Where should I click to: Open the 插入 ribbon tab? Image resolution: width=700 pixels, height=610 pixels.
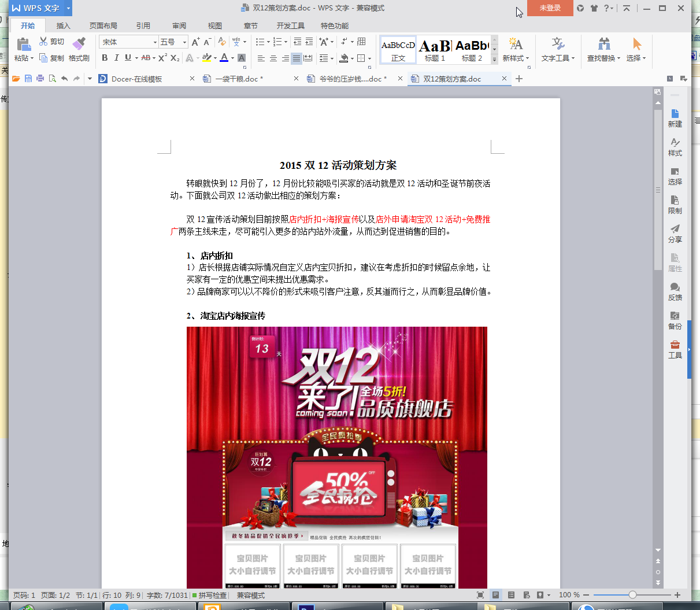(63, 25)
